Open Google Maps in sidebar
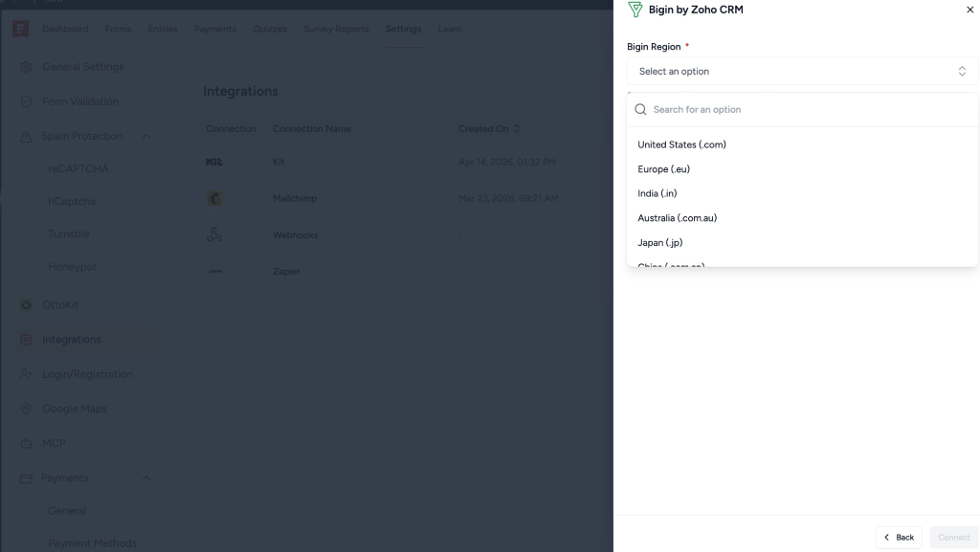 click(75, 408)
